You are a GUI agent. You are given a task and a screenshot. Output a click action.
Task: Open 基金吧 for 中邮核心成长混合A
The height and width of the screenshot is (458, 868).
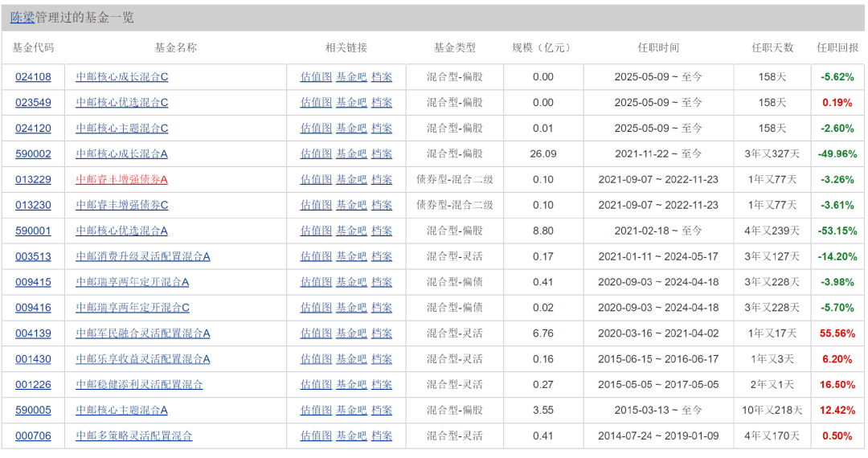point(351,154)
